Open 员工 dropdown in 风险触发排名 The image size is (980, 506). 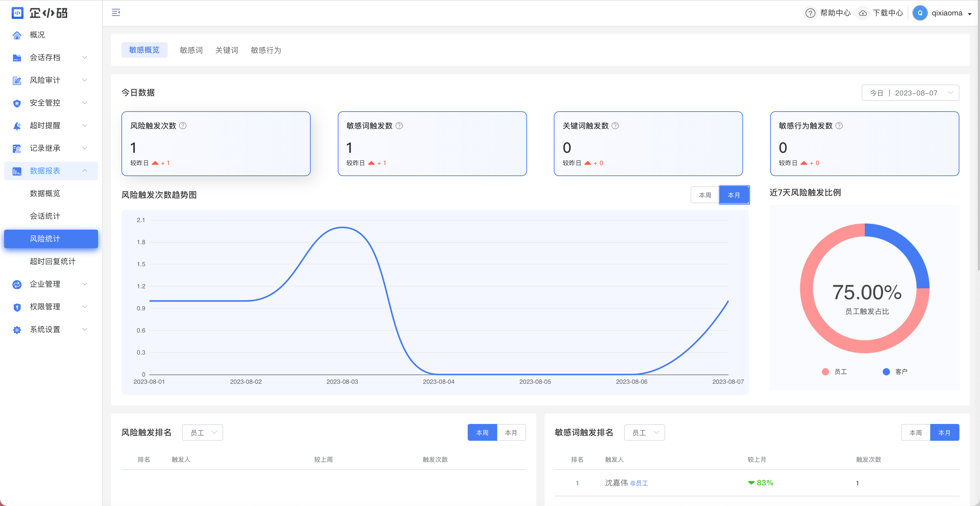point(203,433)
